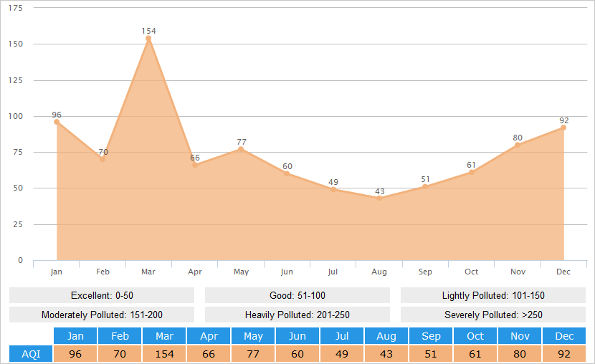Screen dimensions: 595x364
Task: Click orange table cell 77 under May
Action: (x=253, y=354)
